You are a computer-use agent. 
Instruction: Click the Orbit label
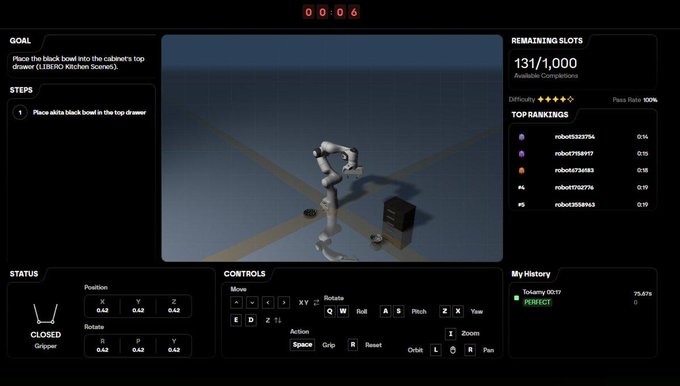[415, 350]
